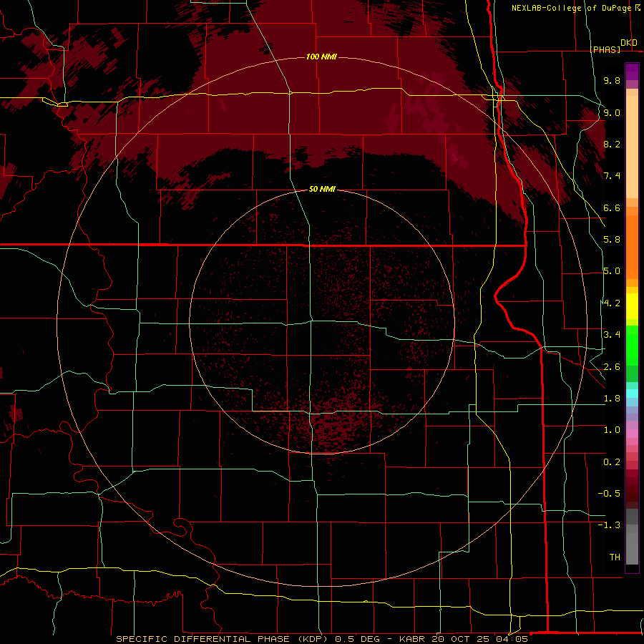Screen dimensions: 644x644
Task: Click the NEXLAB-College of DuPage label
Action: coord(571,8)
